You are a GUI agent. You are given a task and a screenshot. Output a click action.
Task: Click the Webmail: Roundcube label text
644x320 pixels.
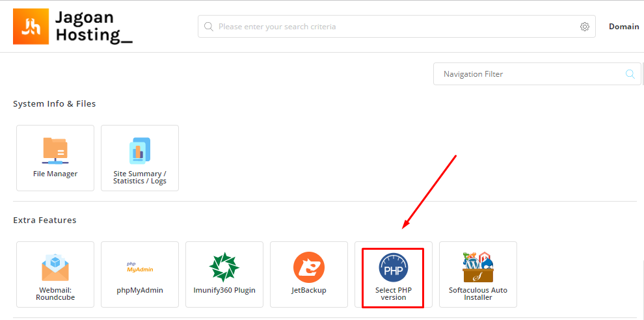click(x=55, y=294)
